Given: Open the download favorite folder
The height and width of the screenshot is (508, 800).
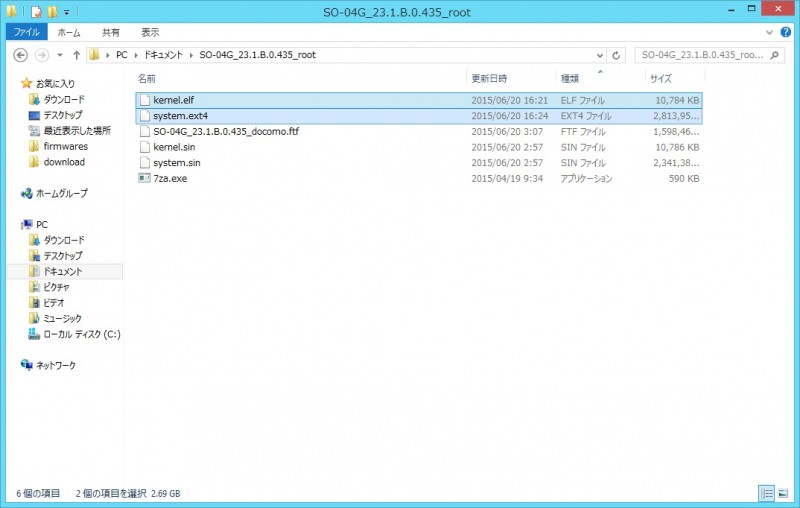Looking at the screenshot, I should pyautogui.click(x=64, y=162).
